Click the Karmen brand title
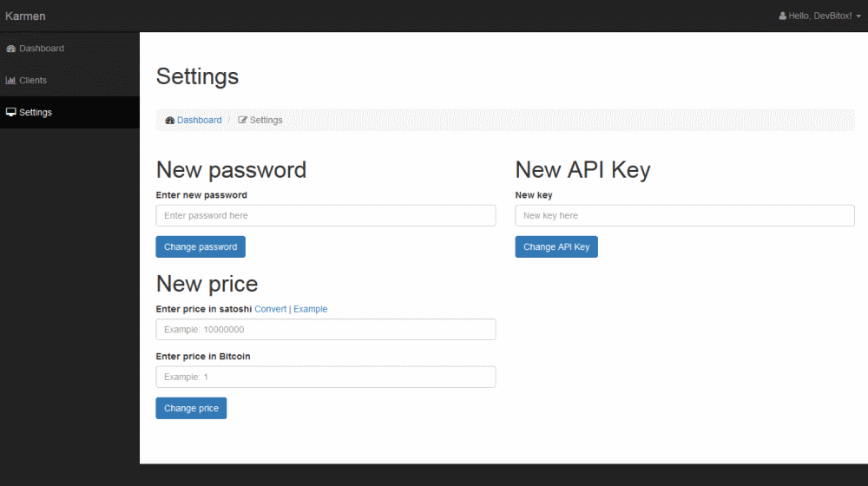Screen dimensions: 868x486 coord(25,16)
